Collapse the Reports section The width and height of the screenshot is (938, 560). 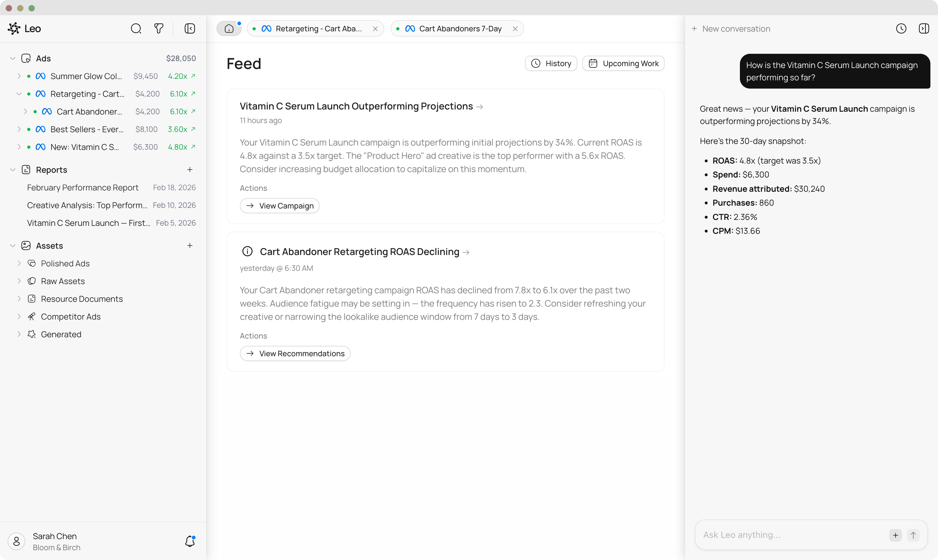12,170
